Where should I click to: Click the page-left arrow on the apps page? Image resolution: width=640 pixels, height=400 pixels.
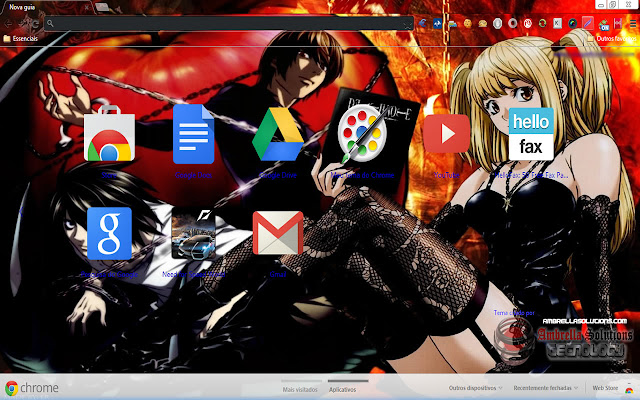21,212
